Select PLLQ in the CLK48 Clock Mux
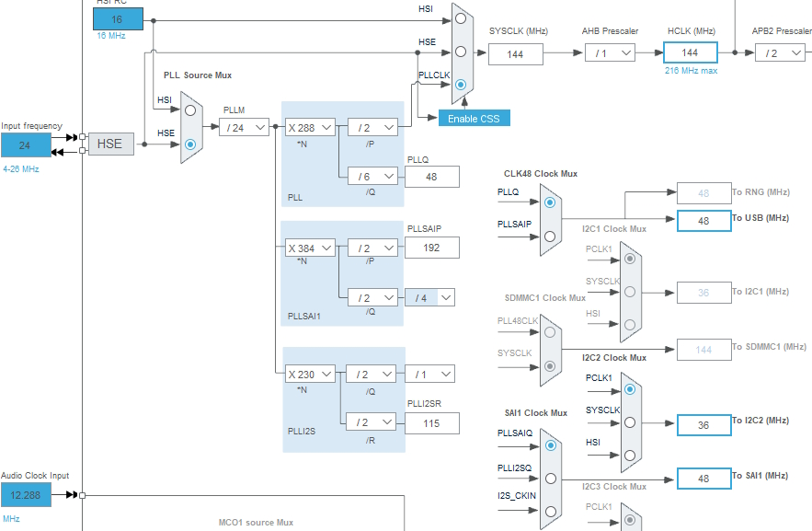This screenshot has width=812, height=531. [x=550, y=202]
